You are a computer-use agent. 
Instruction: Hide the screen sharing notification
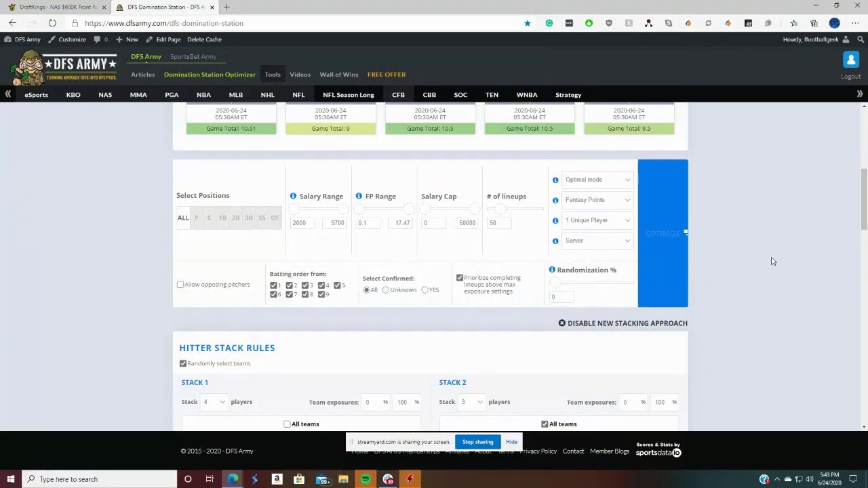coord(511,442)
